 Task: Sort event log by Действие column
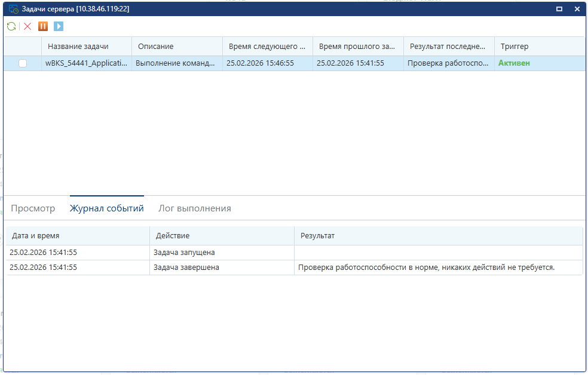tap(222, 236)
